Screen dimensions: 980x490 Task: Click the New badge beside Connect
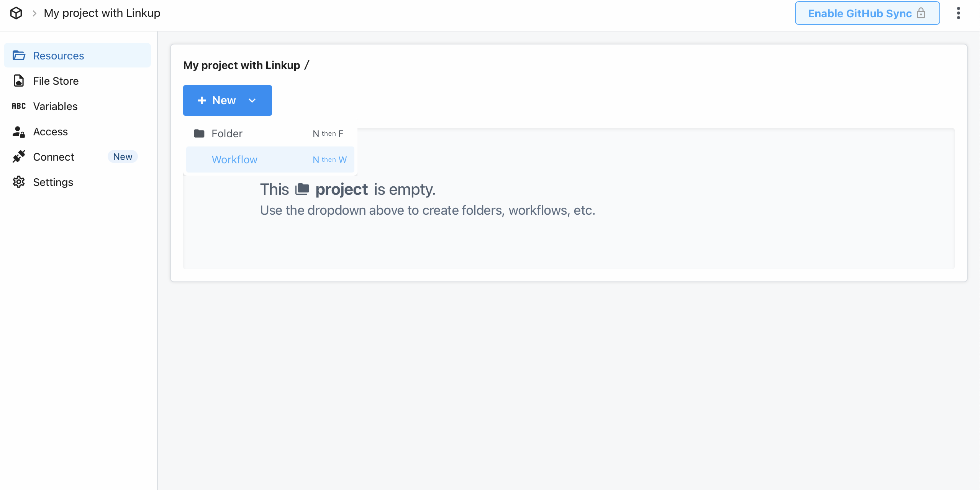pos(123,156)
